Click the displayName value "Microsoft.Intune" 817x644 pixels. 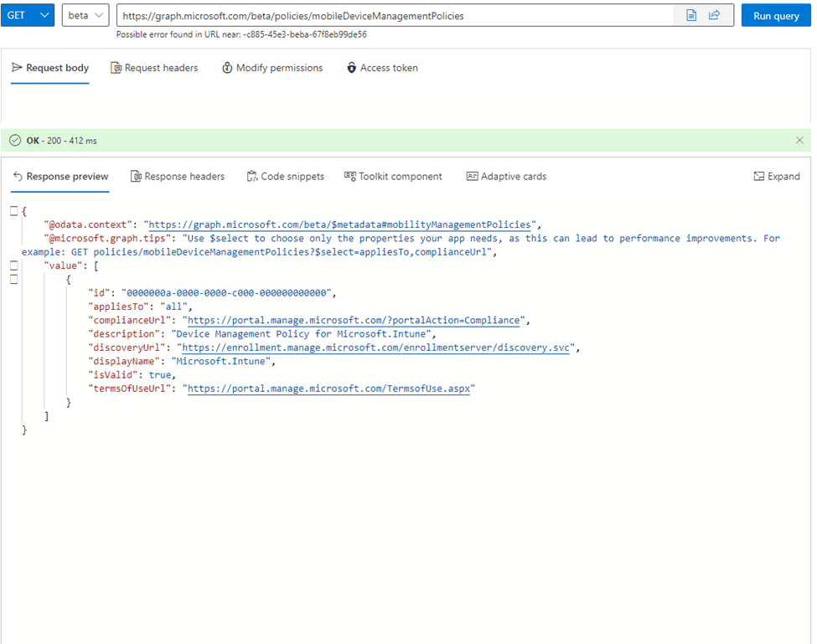click(x=221, y=361)
